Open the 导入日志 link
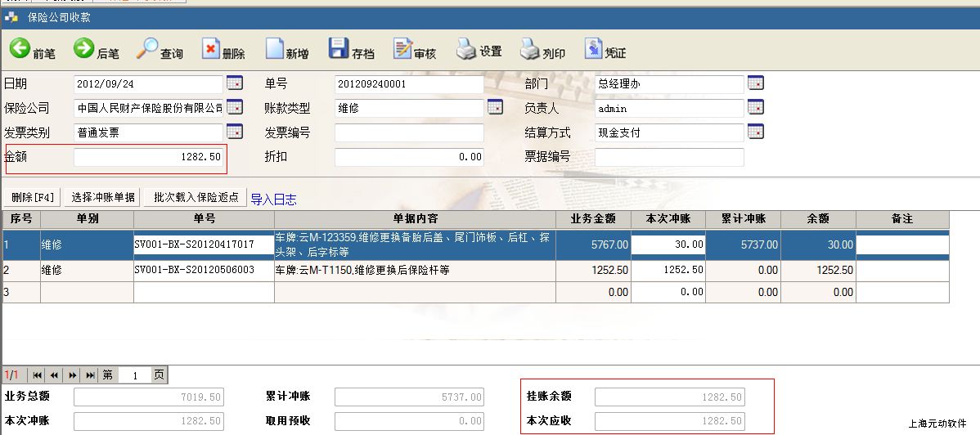The height and width of the screenshot is (435, 980). [x=273, y=199]
